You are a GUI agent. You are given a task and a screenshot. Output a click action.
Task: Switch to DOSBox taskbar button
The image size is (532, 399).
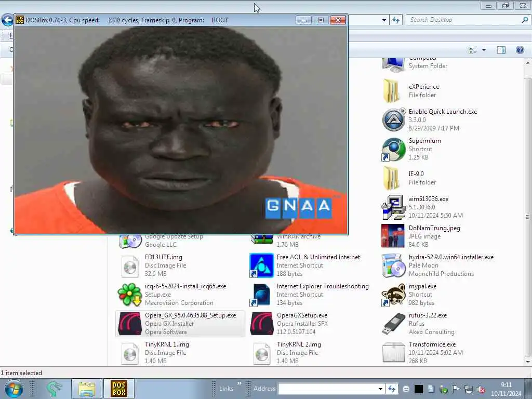[x=119, y=389]
